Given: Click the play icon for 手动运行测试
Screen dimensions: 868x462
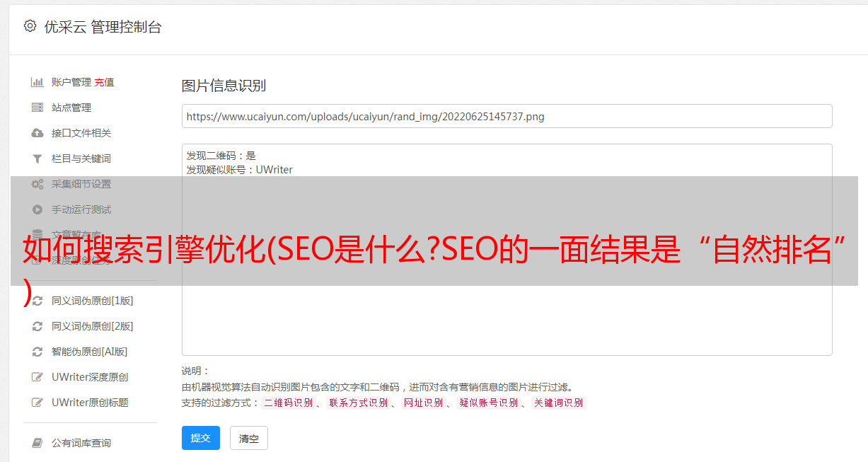Looking at the screenshot, I should point(37,209).
